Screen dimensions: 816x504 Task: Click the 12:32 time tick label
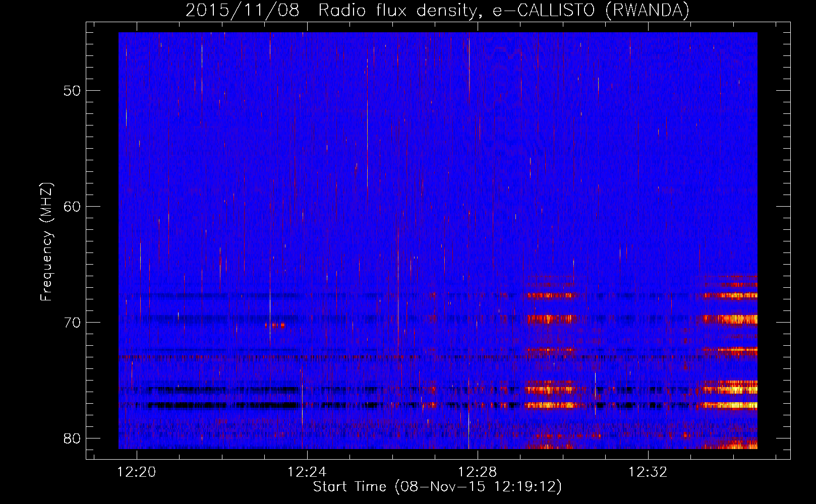(x=648, y=472)
